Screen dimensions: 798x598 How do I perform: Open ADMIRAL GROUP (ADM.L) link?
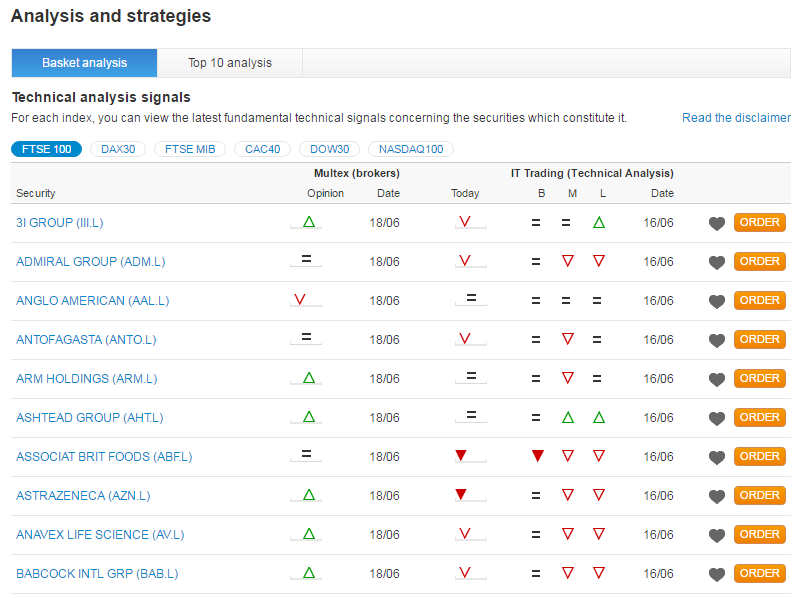pyautogui.click(x=91, y=262)
